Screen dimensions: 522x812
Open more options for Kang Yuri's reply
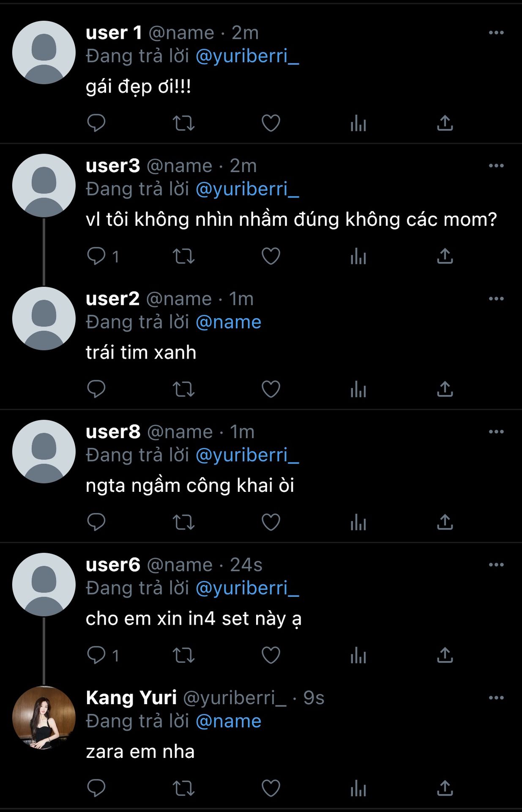496,698
